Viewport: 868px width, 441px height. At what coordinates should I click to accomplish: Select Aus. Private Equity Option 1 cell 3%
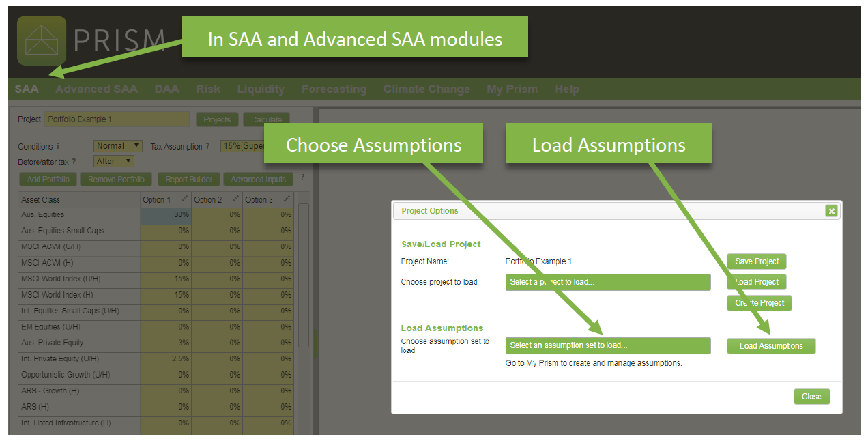166,343
